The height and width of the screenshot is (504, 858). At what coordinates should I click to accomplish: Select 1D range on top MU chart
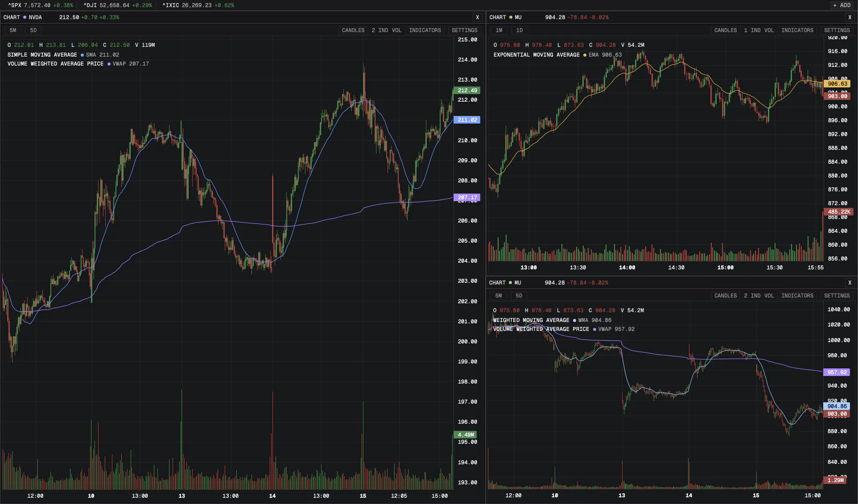pyautogui.click(x=520, y=30)
